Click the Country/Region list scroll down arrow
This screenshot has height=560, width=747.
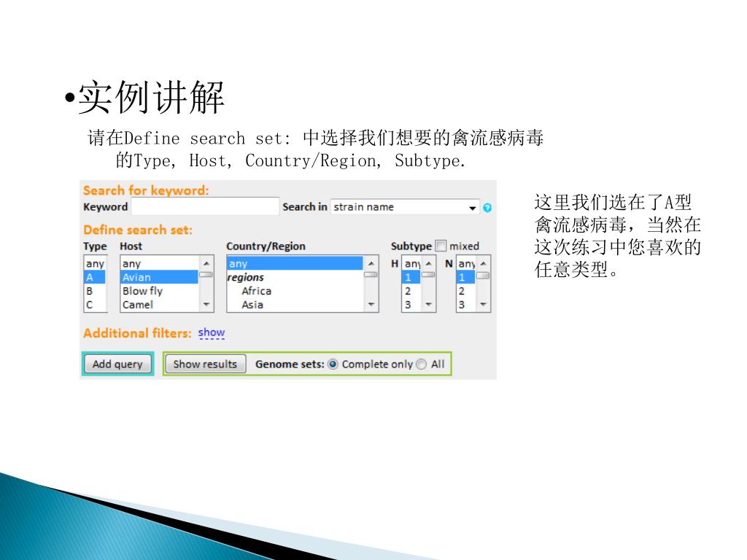371,305
